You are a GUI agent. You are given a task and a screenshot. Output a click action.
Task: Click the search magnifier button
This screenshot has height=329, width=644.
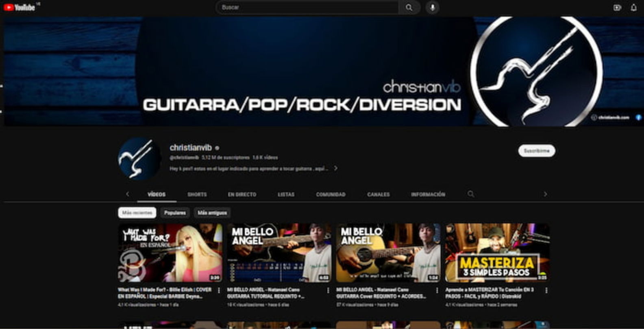[409, 7]
